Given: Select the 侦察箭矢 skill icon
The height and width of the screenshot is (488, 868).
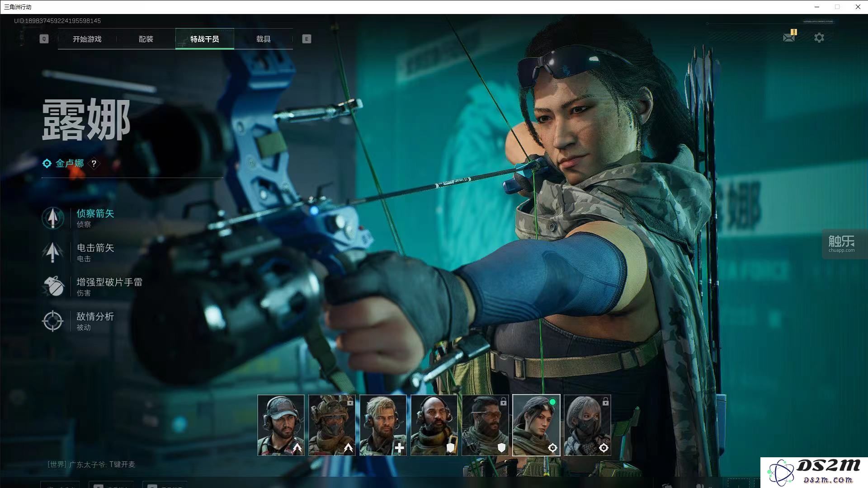Looking at the screenshot, I should click(x=53, y=218).
